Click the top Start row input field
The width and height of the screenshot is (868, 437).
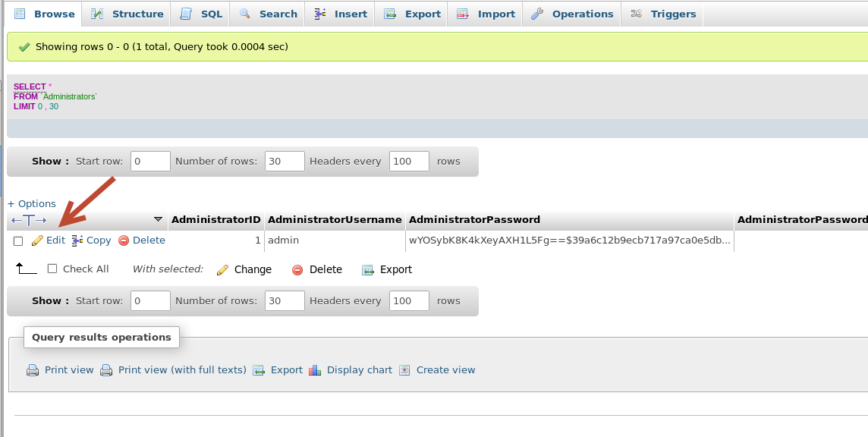(x=150, y=162)
